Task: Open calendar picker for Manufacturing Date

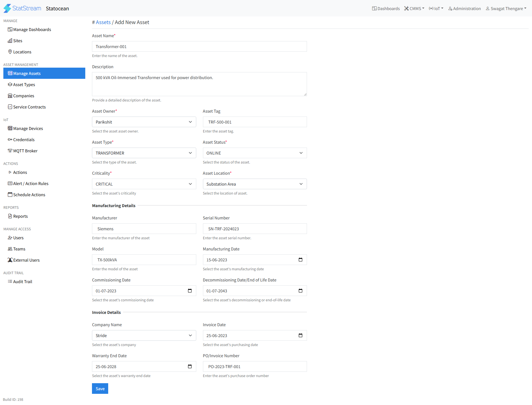Action: click(x=301, y=260)
